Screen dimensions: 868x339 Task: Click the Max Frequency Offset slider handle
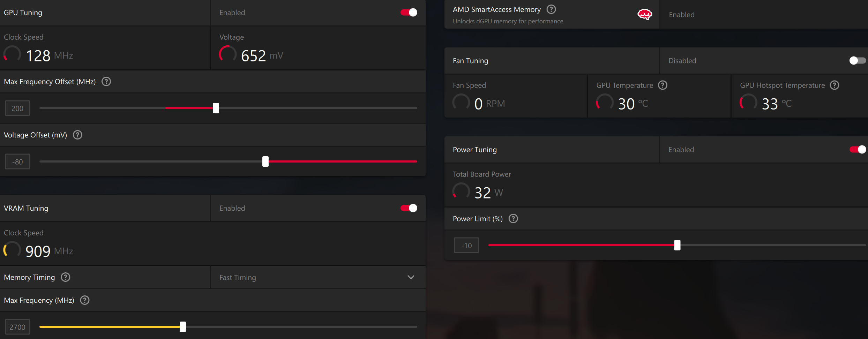tap(216, 108)
